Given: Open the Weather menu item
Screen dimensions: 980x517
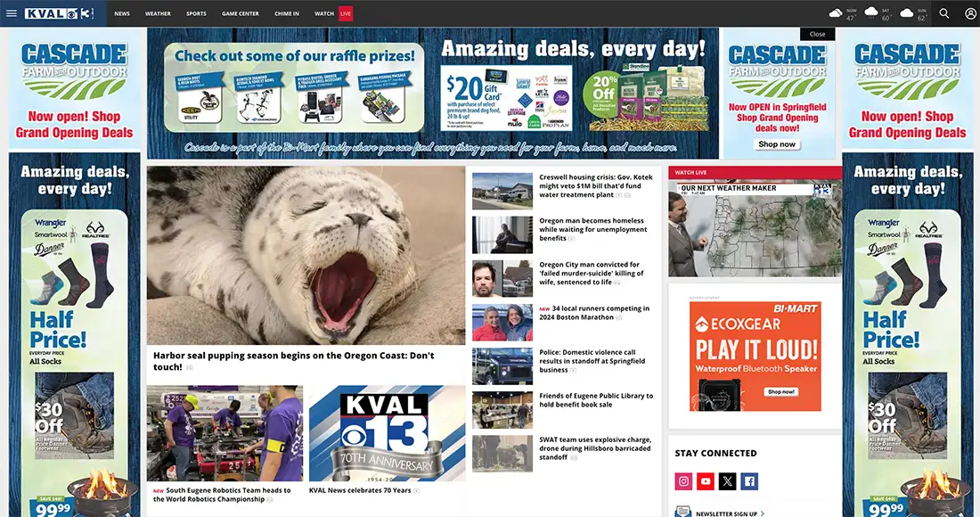Looking at the screenshot, I should [x=158, y=13].
